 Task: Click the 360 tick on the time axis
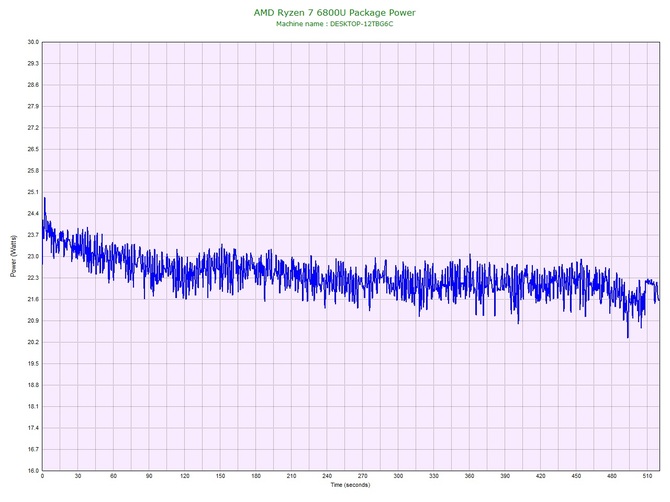pos(470,476)
